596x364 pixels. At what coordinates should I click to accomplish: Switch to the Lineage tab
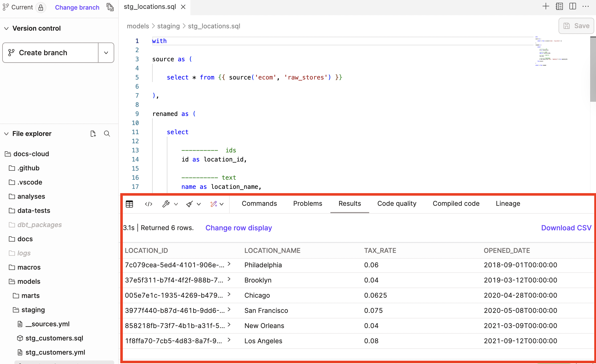(x=508, y=203)
